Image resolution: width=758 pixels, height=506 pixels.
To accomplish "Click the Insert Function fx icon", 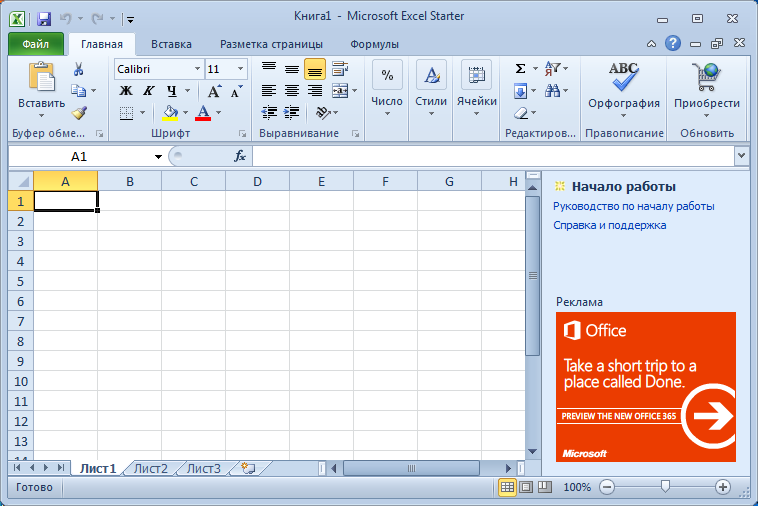I will [x=240, y=156].
